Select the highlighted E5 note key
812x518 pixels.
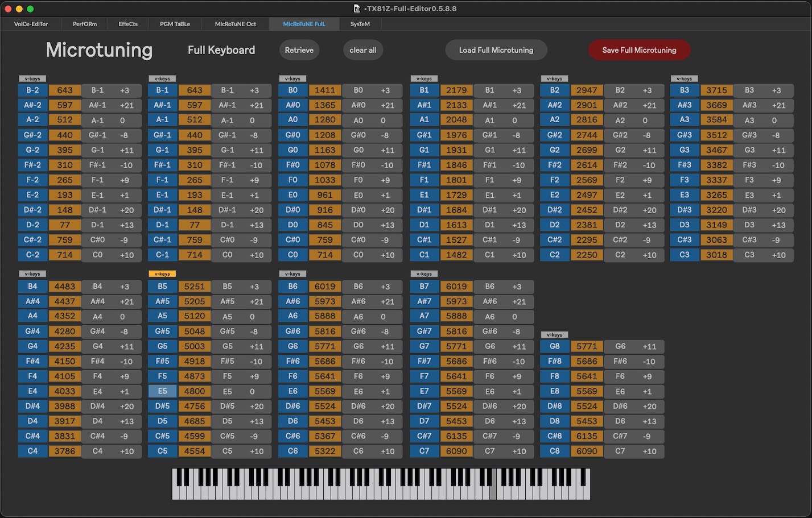point(163,391)
